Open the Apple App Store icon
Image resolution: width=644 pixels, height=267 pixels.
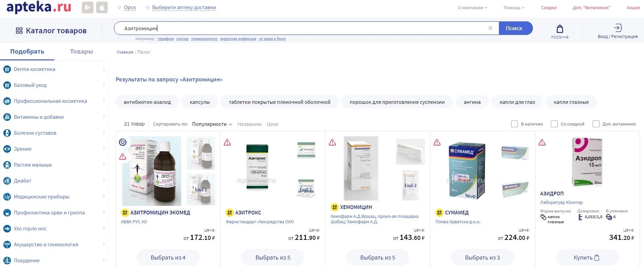(x=102, y=7)
